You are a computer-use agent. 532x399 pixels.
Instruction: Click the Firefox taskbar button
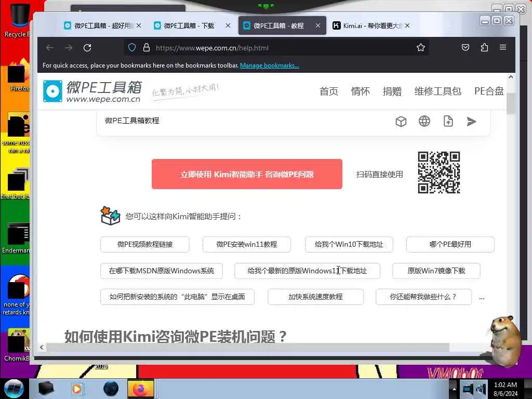click(x=141, y=389)
